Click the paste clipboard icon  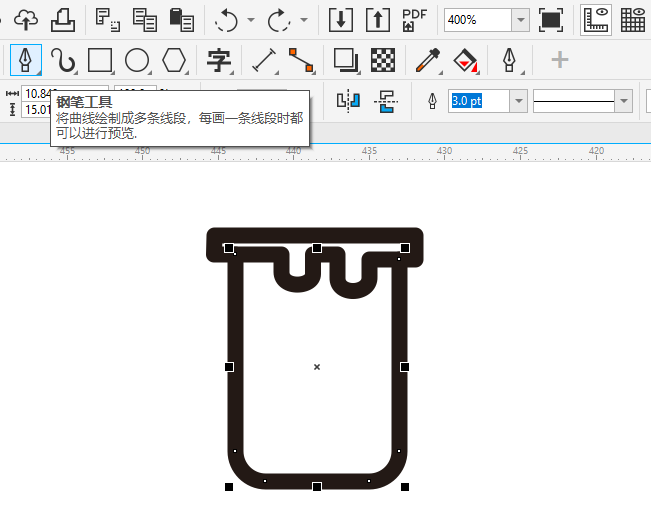point(182,20)
